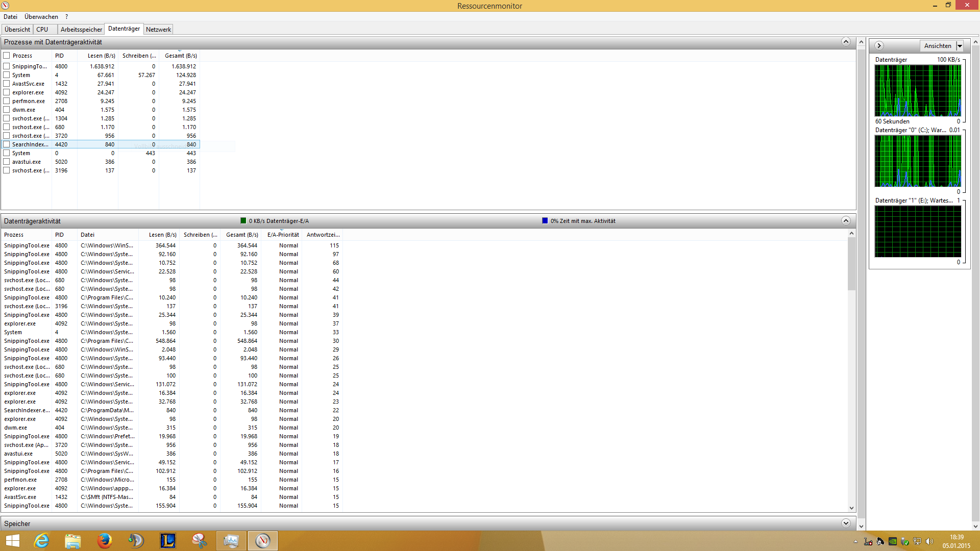
Task: Collapse the Datenträgeraktivität section
Action: (846, 221)
